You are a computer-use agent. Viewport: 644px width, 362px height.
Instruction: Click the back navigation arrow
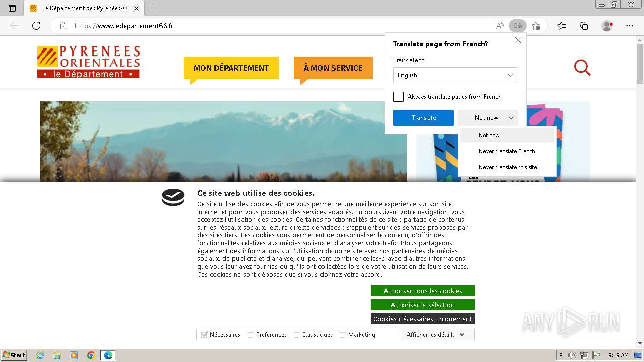point(14,26)
